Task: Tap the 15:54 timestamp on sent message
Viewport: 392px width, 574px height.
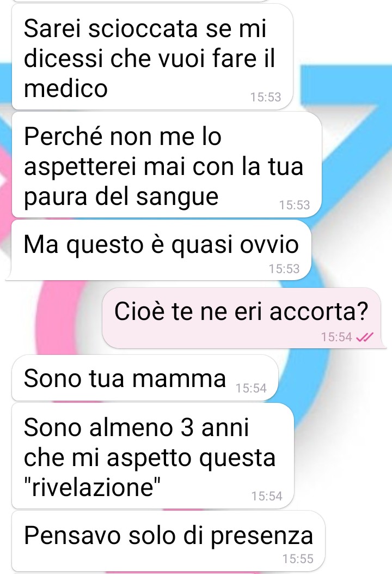Action: [336, 337]
